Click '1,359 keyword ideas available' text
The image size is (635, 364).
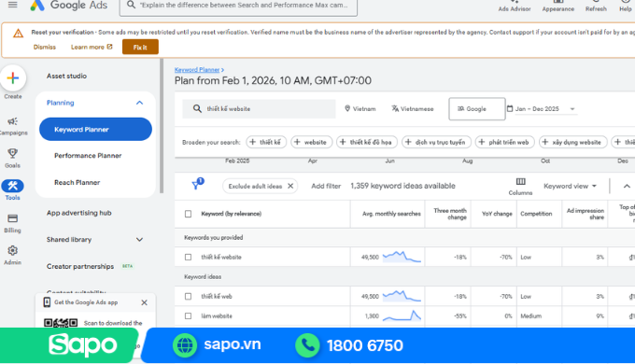click(x=403, y=186)
